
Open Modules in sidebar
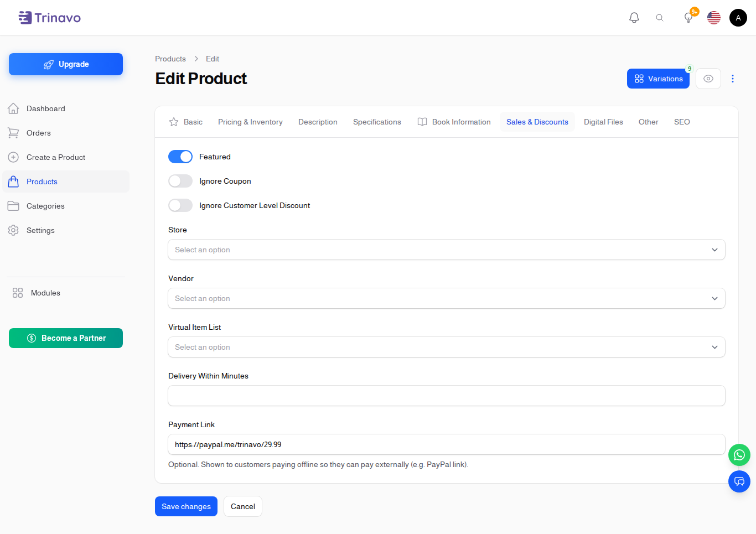tap(66, 293)
